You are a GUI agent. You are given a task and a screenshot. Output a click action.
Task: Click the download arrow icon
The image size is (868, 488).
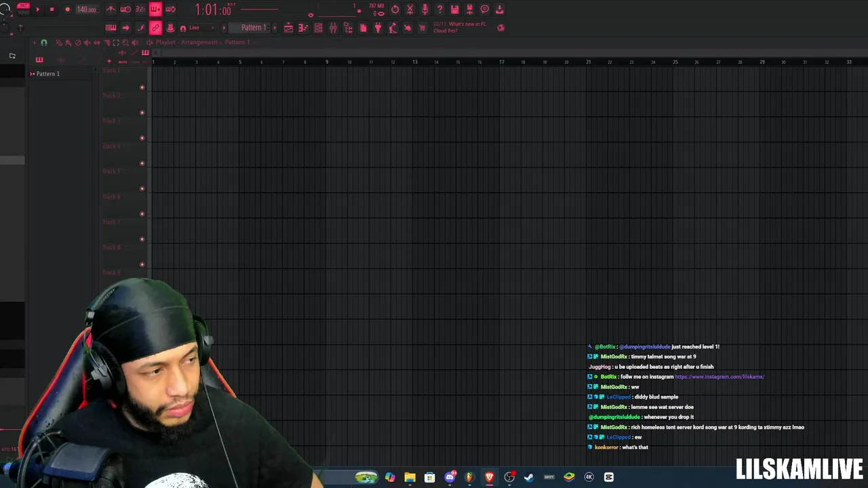click(500, 9)
